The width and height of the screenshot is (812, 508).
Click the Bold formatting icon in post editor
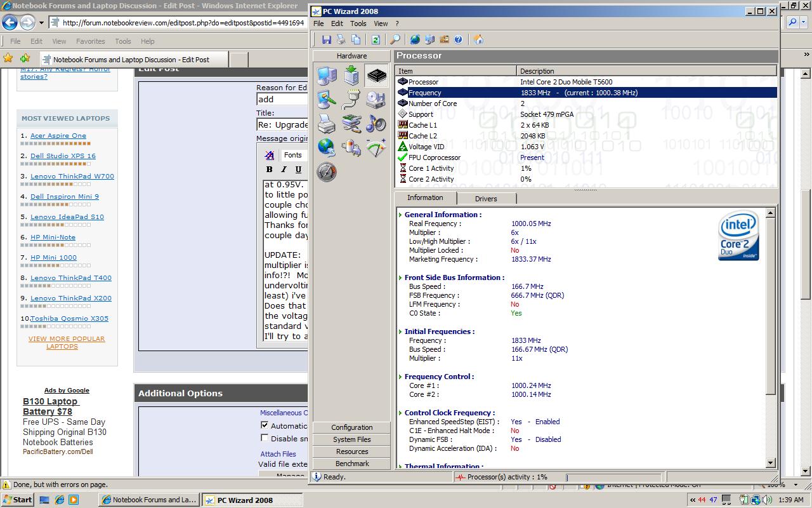[270, 170]
